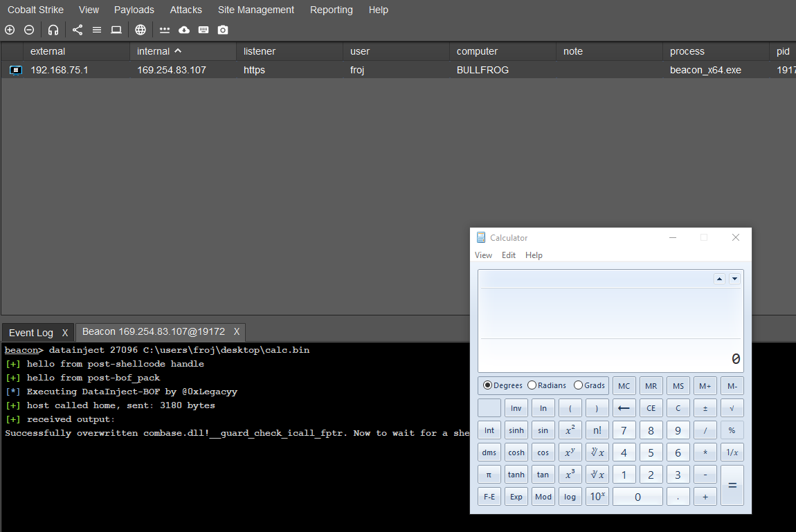Select Radians angle mode in Calculator
This screenshot has width=796, height=532.
coord(547,385)
